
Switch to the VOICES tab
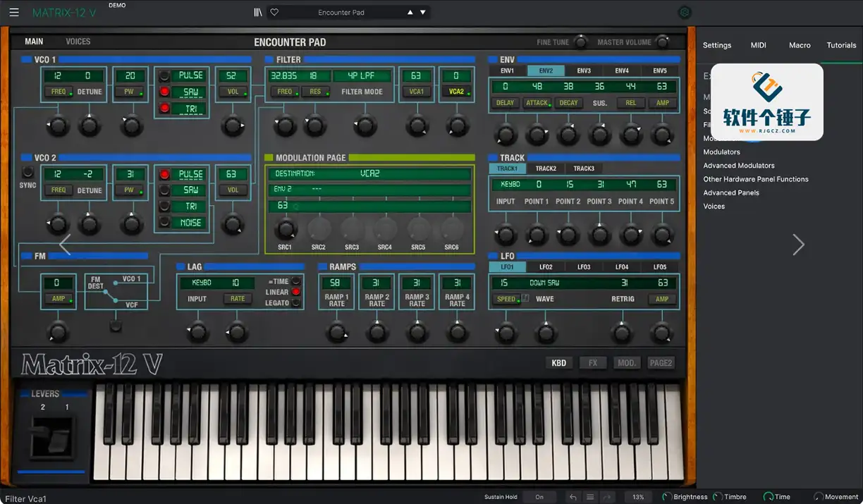click(78, 41)
